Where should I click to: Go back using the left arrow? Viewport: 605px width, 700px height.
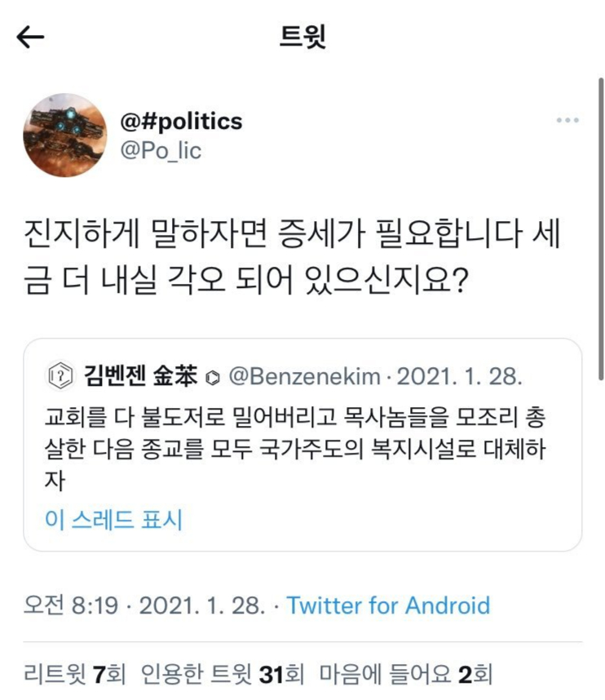coord(30,38)
